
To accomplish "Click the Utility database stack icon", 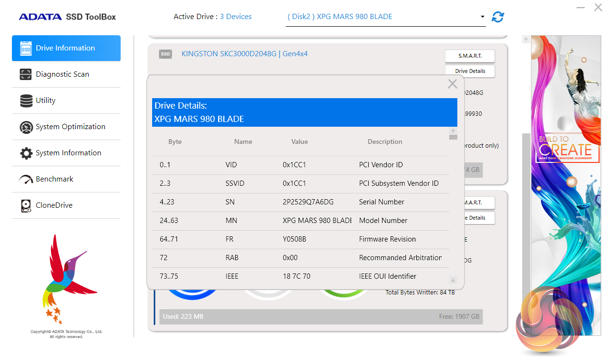I will [26, 101].
